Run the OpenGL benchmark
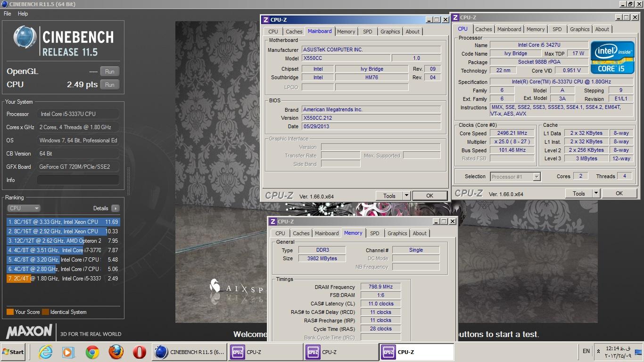Image resolution: width=644 pixels, height=362 pixels. (109, 72)
